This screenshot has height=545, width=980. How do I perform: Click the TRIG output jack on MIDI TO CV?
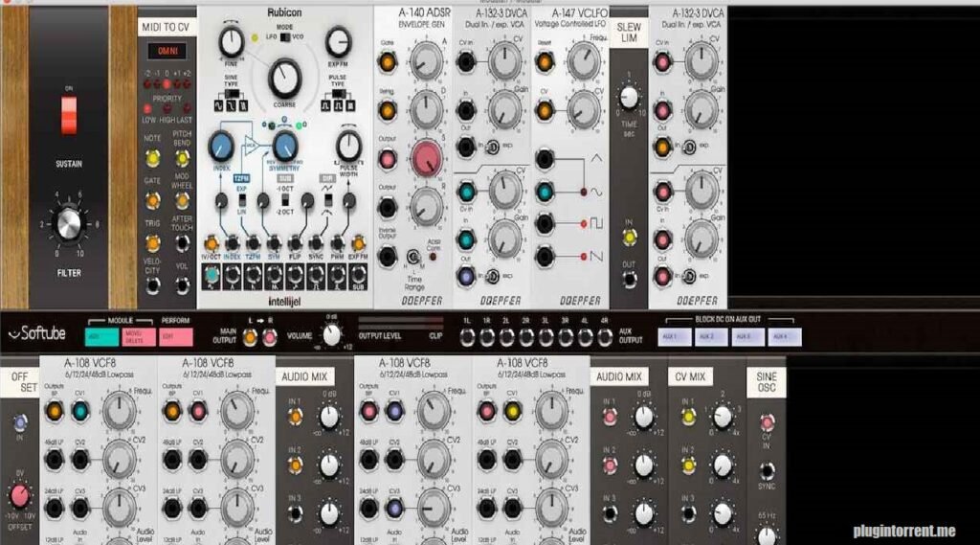click(152, 243)
